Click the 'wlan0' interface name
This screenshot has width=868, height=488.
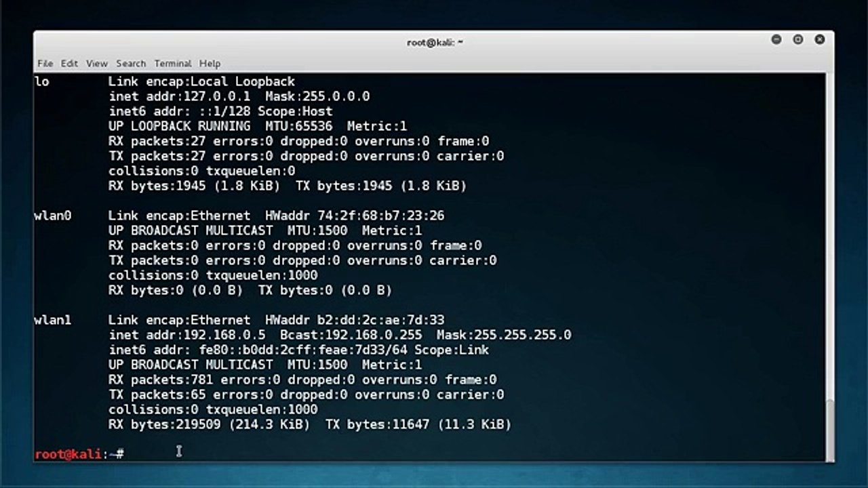[52, 216]
